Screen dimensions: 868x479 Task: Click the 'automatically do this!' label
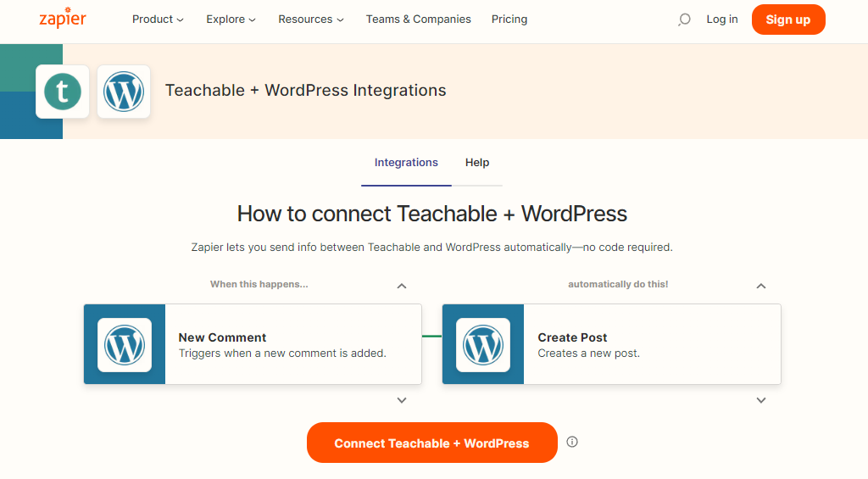(618, 284)
